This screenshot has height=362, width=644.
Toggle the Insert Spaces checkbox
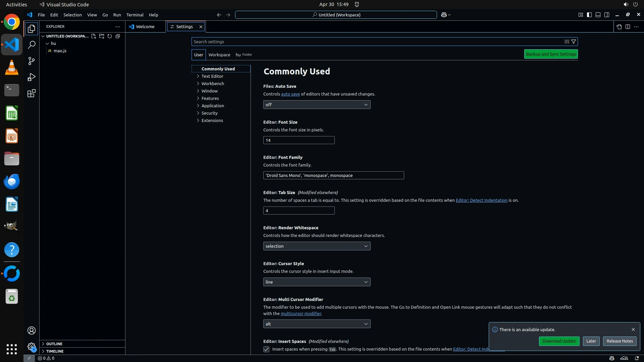266,349
